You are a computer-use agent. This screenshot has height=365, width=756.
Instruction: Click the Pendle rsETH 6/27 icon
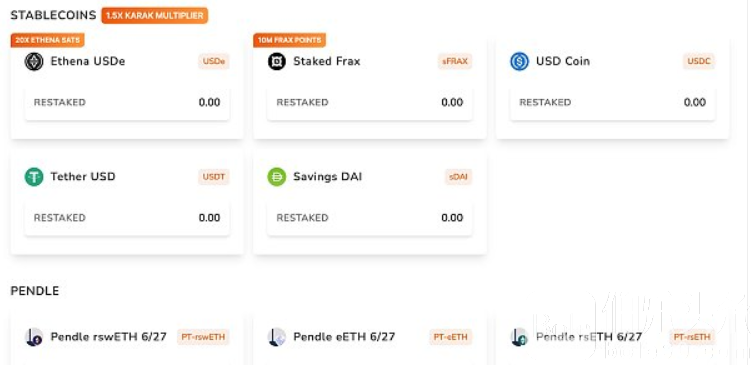point(519,337)
